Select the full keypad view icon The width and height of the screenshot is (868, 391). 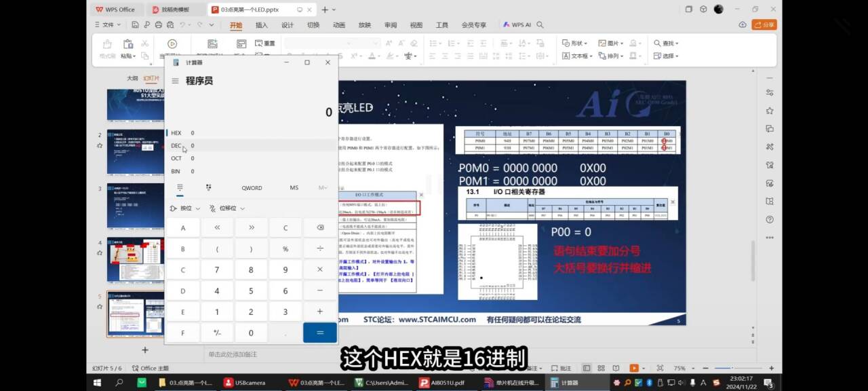click(180, 187)
